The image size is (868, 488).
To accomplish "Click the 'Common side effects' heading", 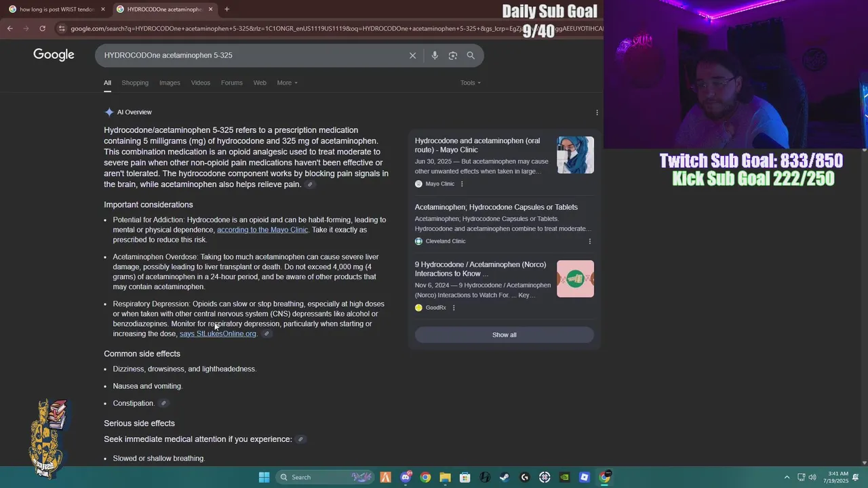I will tap(142, 354).
